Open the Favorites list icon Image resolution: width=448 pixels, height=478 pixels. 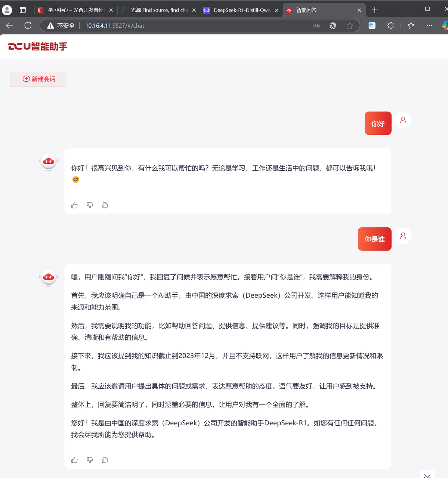411,25
